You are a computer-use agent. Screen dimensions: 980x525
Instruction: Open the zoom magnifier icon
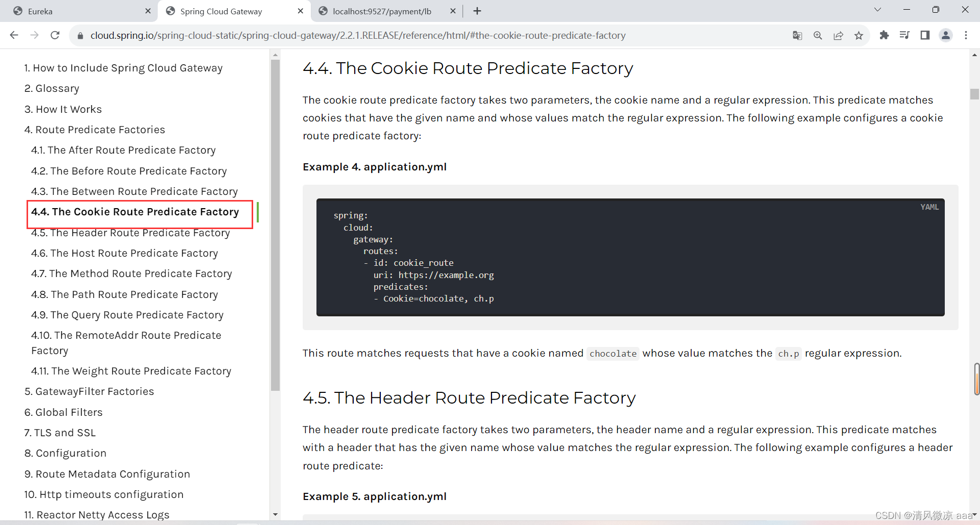818,35
